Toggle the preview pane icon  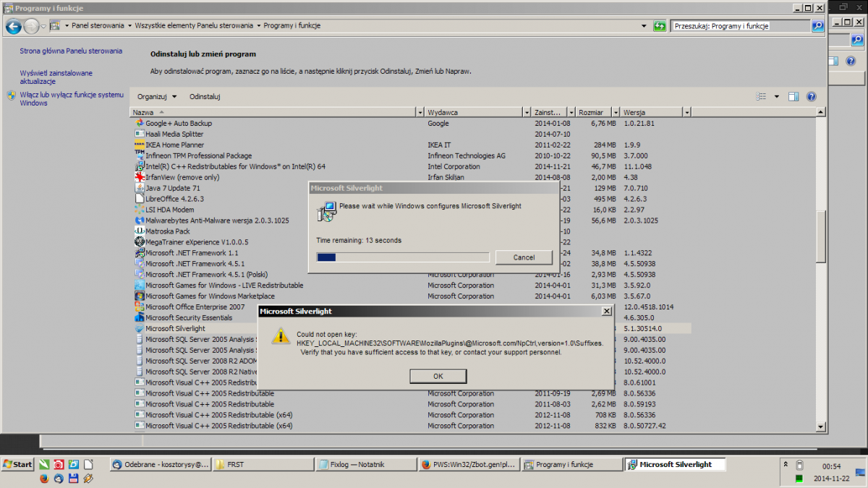pos(793,97)
